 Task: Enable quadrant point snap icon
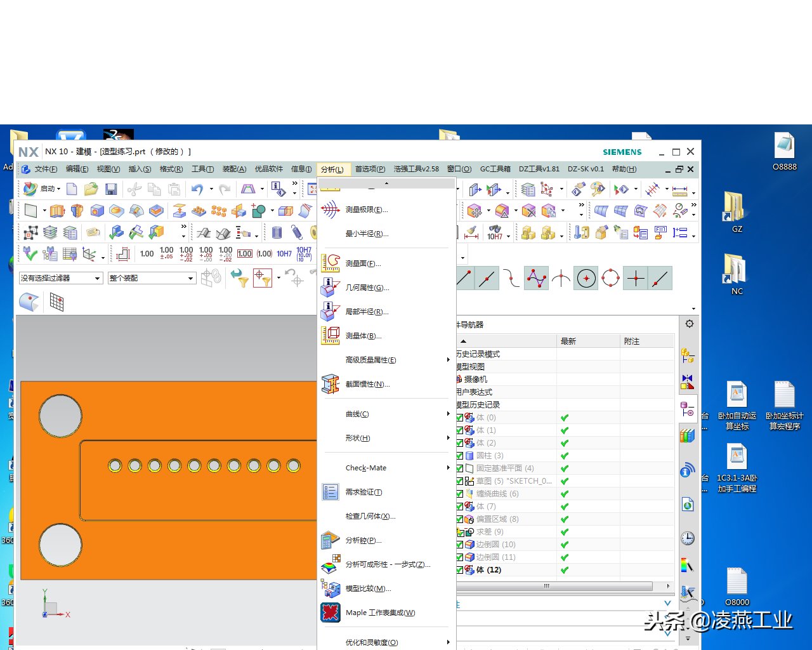tap(610, 278)
